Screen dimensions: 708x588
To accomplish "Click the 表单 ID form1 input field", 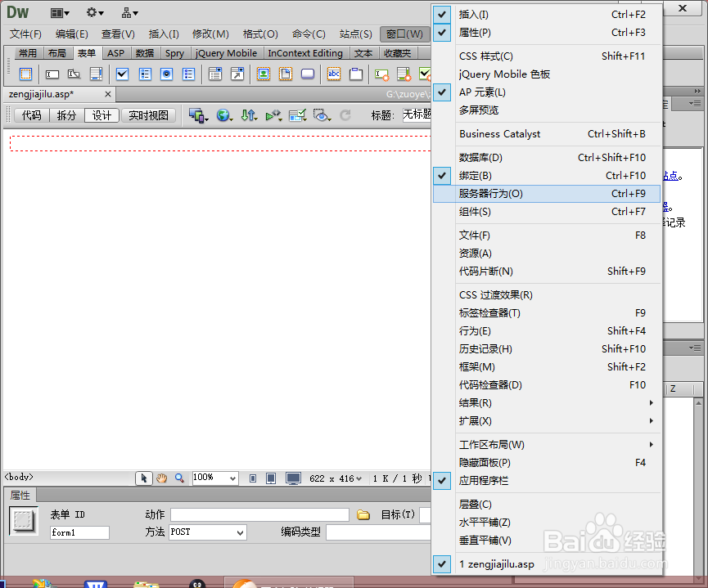I will click(x=79, y=532).
